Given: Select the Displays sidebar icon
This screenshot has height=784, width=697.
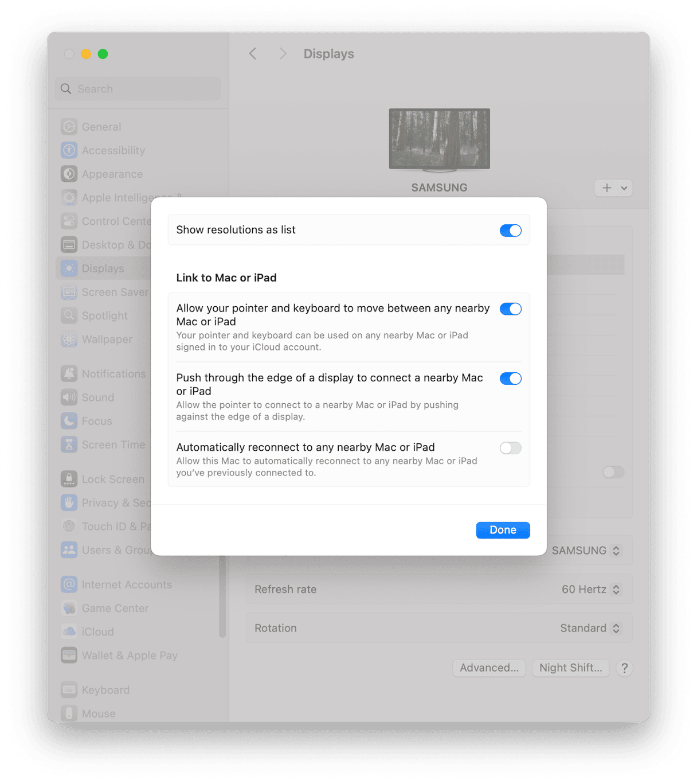Looking at the screenshot, I should pyautogui.click(x=69, y=268).
